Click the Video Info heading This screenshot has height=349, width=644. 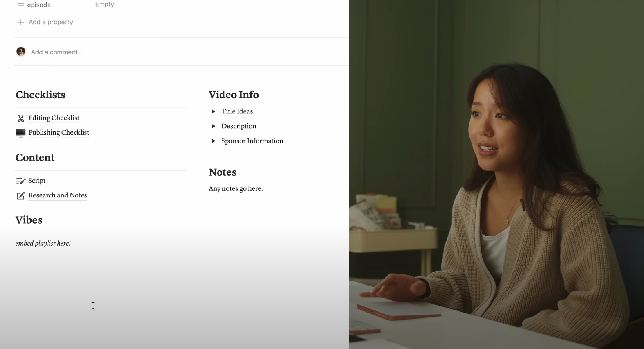point(234,95)
